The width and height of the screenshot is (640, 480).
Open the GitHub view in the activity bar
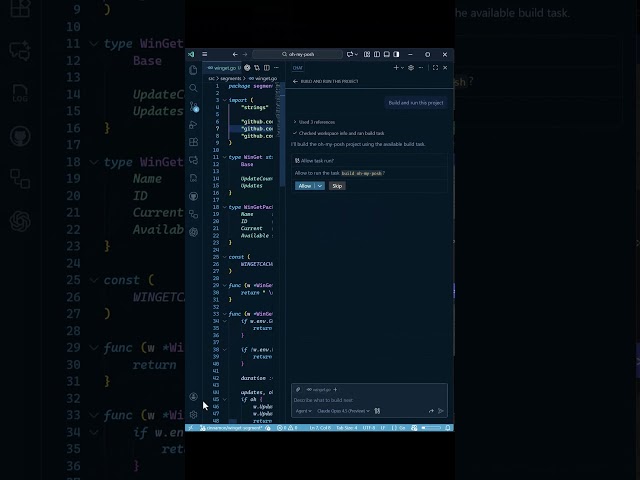pyautogui.click(x=193, y=196)
